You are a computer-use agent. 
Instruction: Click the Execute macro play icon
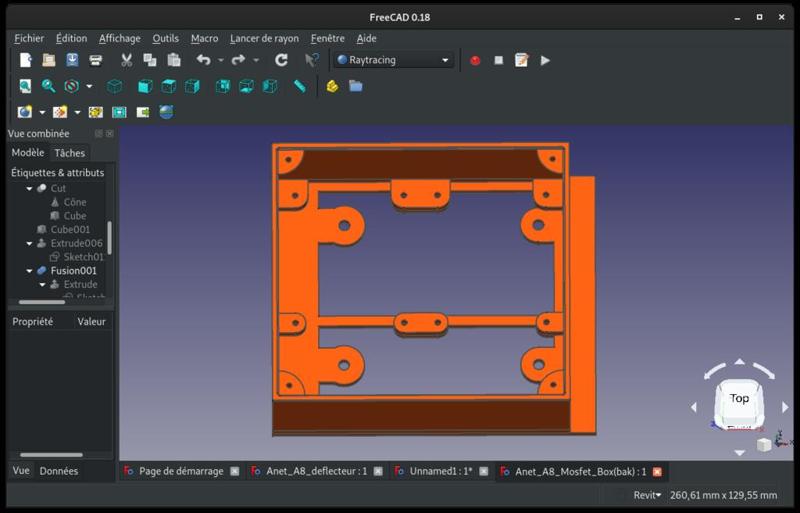pyautogui.click(x=545, y=60)
